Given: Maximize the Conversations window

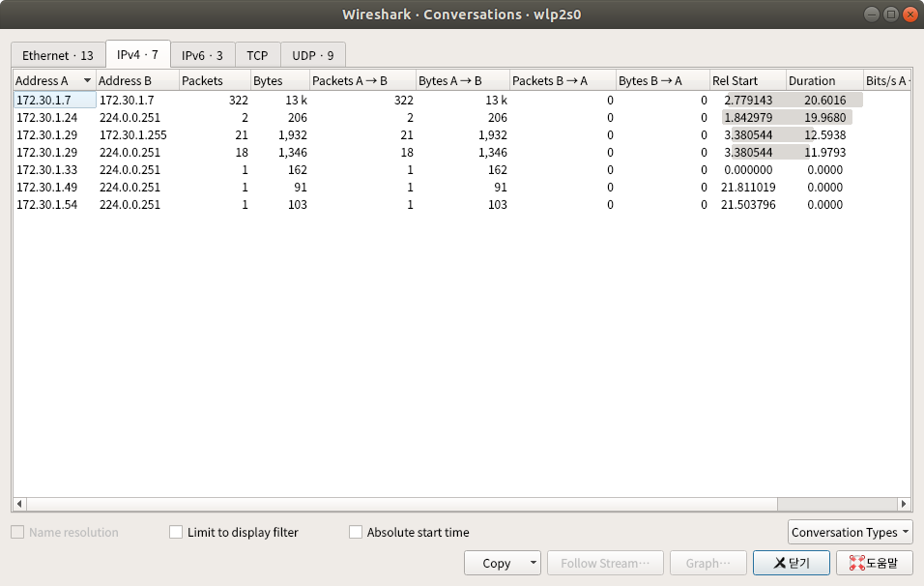Looking at the screenshot, I should point(891,15).
